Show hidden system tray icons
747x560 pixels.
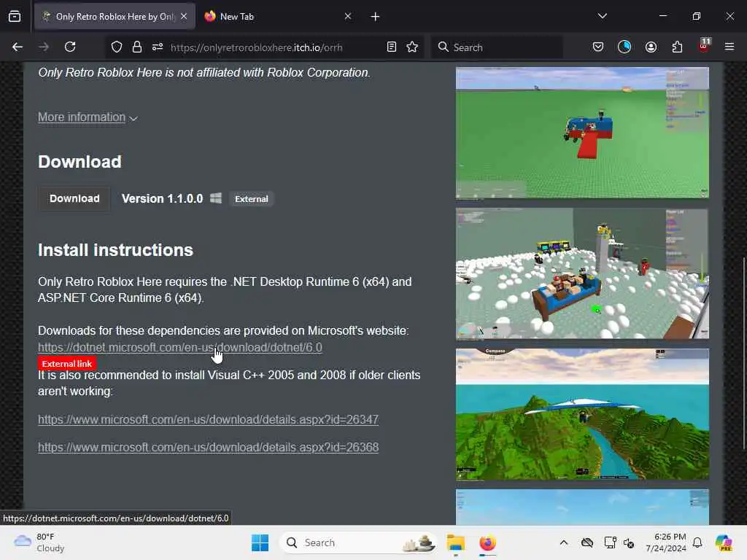(x=564, y=542)
